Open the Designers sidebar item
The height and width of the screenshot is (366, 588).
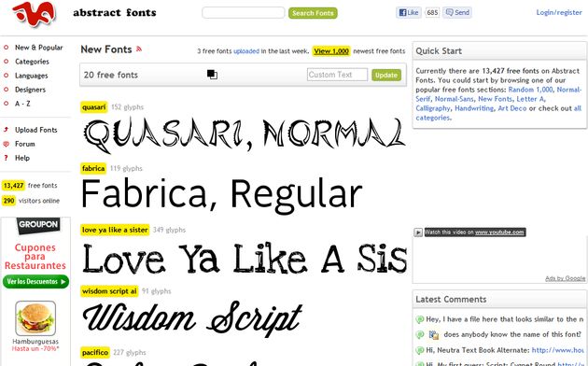tap(30, 90)
